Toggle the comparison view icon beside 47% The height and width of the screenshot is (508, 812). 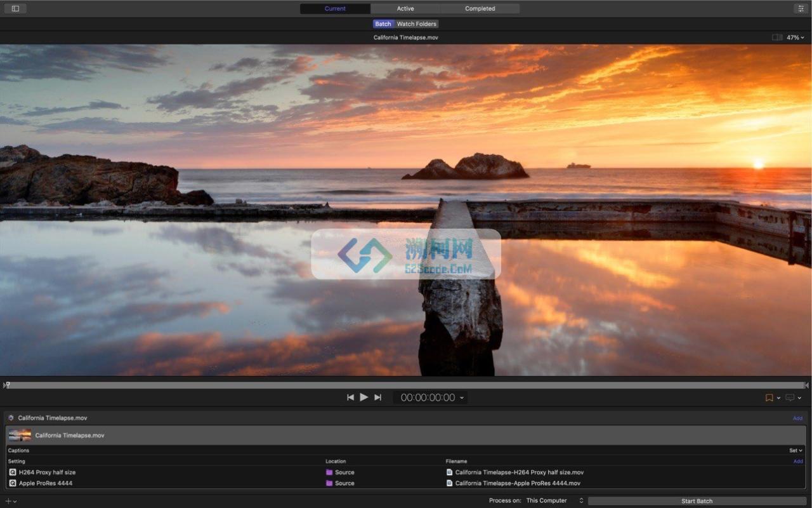(x=777, y=37)
